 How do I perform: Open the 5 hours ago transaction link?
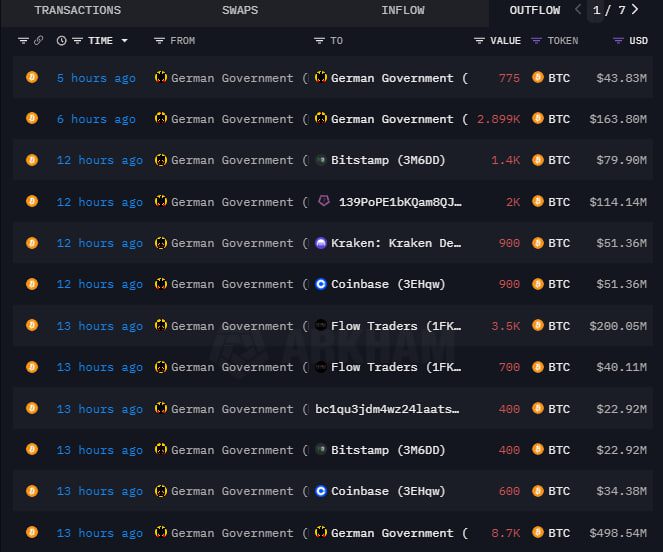coord(96,78)
